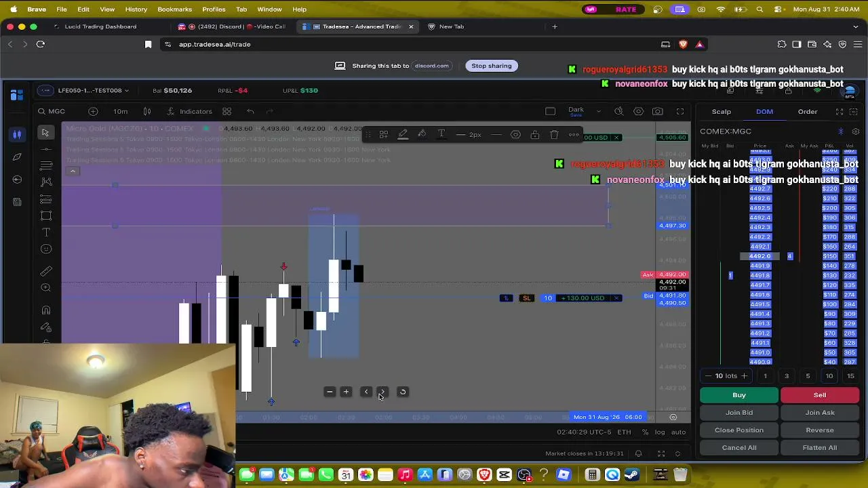Click the red Sell button
This screenshot has height=488, width=868.
(820, 395)
